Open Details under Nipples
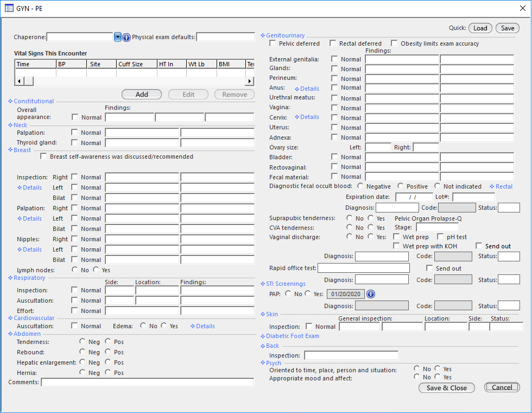 [29, 249]
